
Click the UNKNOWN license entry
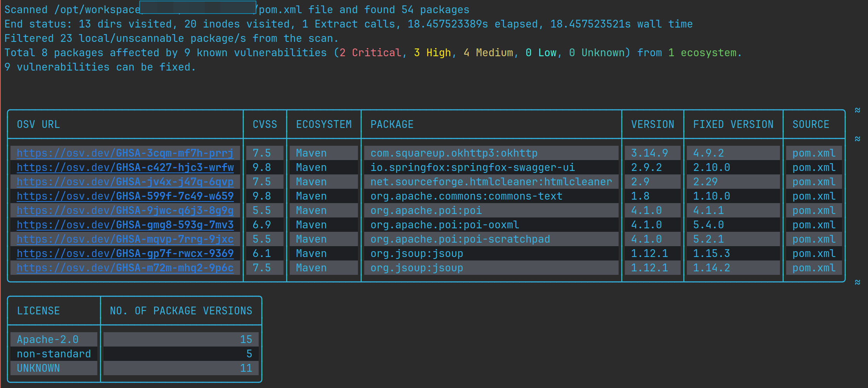38,368
